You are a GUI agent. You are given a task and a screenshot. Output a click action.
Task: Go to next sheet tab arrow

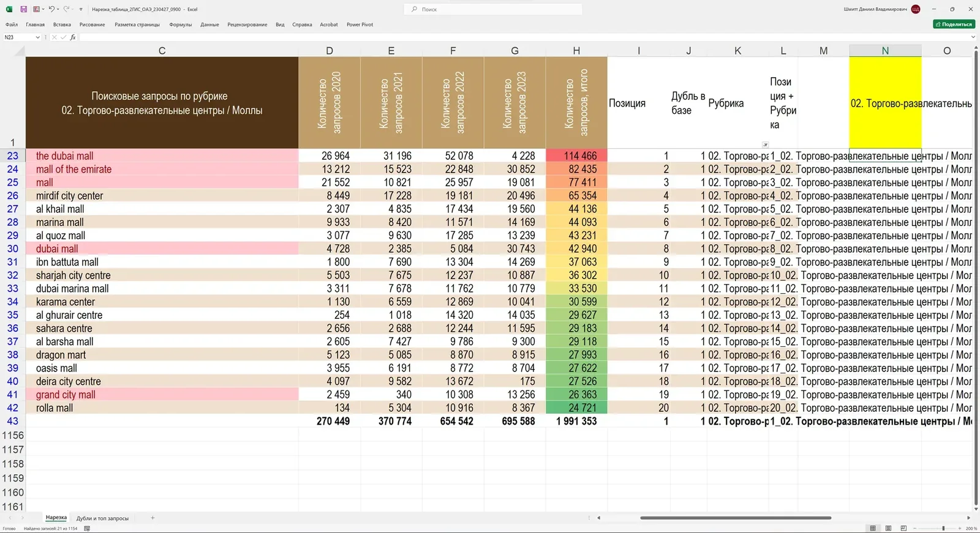pyautogui.click(x=23, y=518)
